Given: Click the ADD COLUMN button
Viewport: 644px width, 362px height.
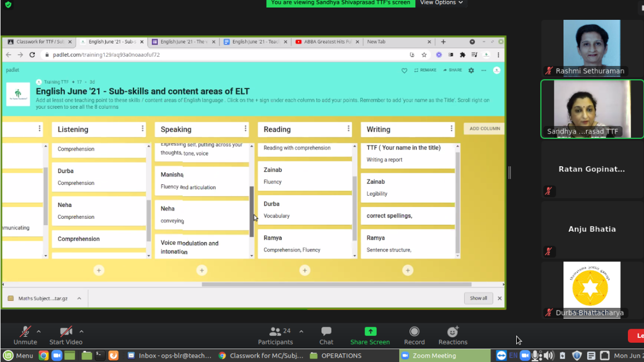Looking at the screenshot, I should tap(484, 129).
